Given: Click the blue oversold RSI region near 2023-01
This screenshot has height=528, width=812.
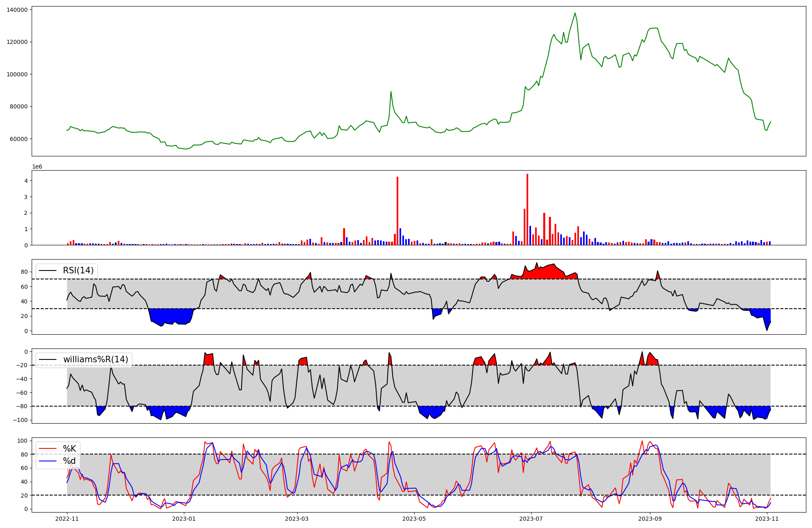Looking at the screenshot, I should pyautogui.click(x=171, y=316).
